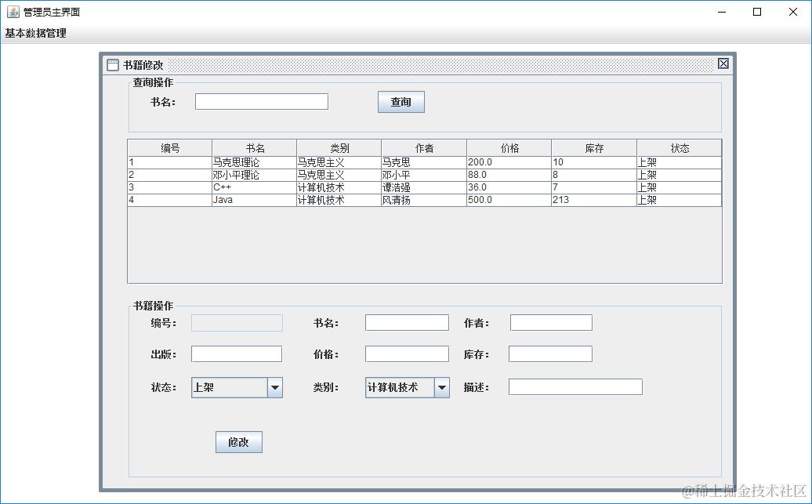
Task: Click the 邓小平 author cell
Action: (x=424, y=175)
